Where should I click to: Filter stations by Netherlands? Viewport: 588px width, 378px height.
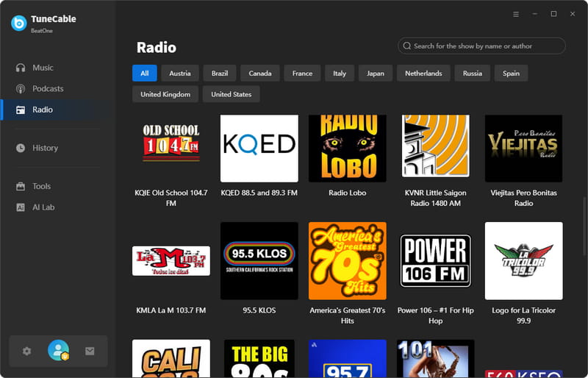(423, 74)
